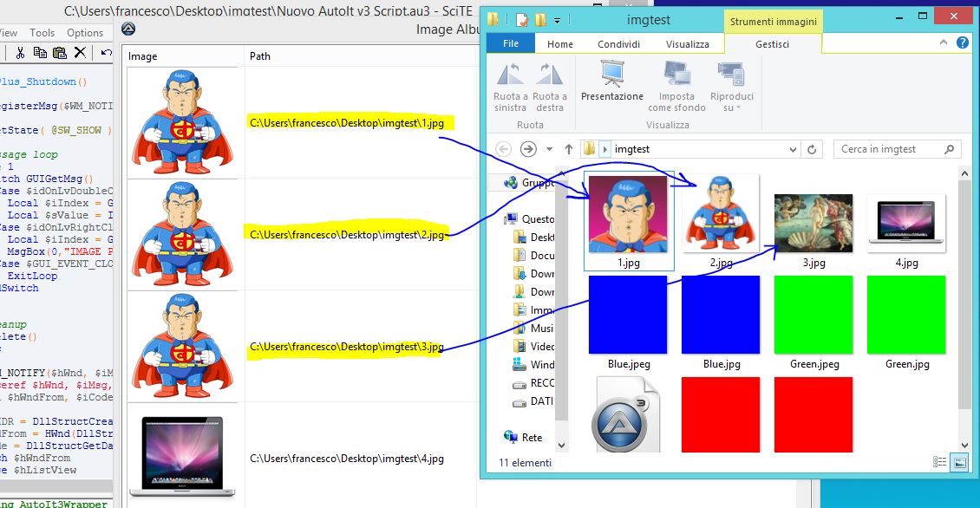Click the breadcrumb arrow before imgtest
The width and height of the screenshot is (980, 508).
(604, 149)
